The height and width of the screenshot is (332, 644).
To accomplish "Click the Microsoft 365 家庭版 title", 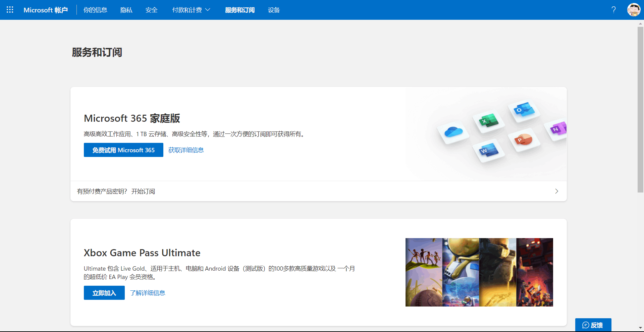I will (132, 118).
